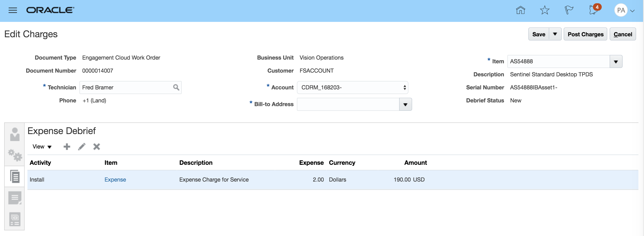Search for a technician with magnifier
The image size is (644, 236).
[176, 88]
